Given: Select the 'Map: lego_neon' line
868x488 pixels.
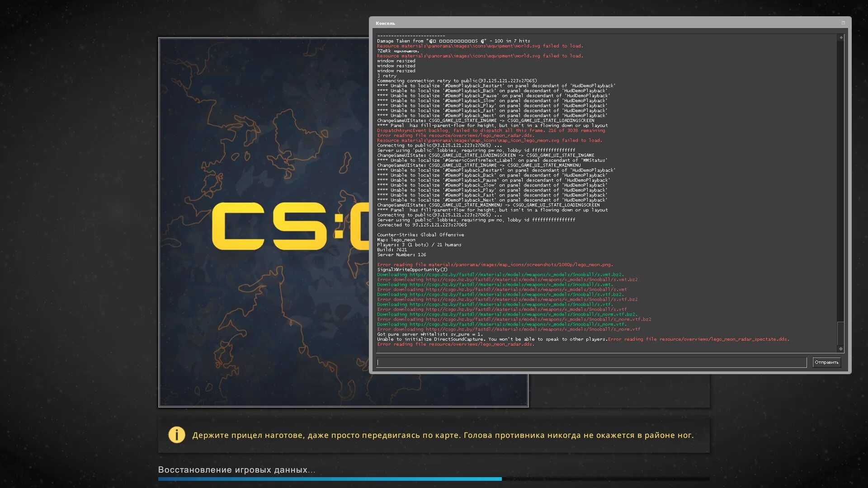Looking at the screenshot, I should pos(396,240).
